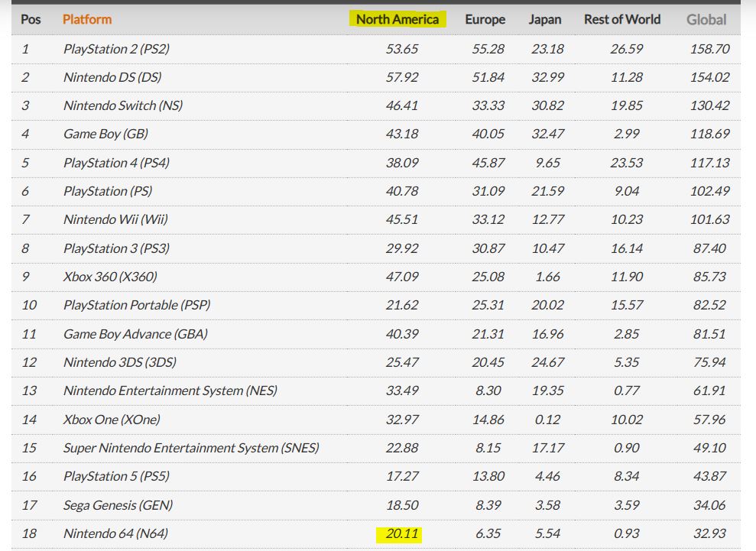Click PlayStation Portable (PSP) platform name
The height and width of the screenshot is (551, 756).
[x=137, y=305]
